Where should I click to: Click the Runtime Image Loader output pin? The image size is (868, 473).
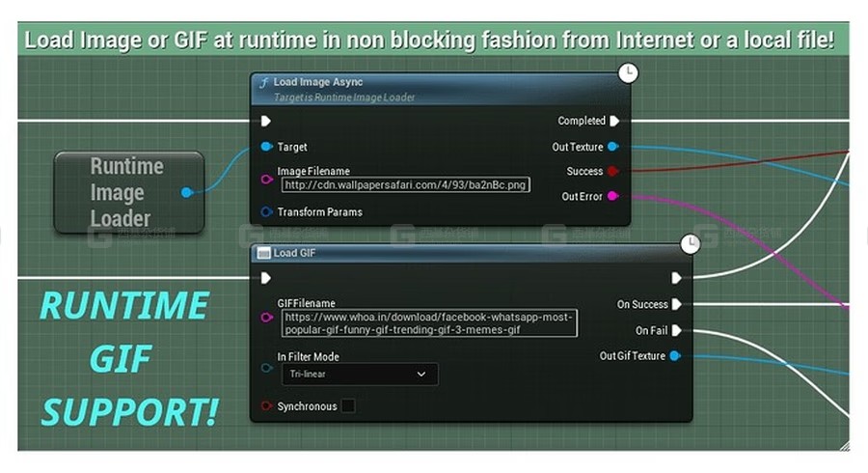(x=187, y=192)
